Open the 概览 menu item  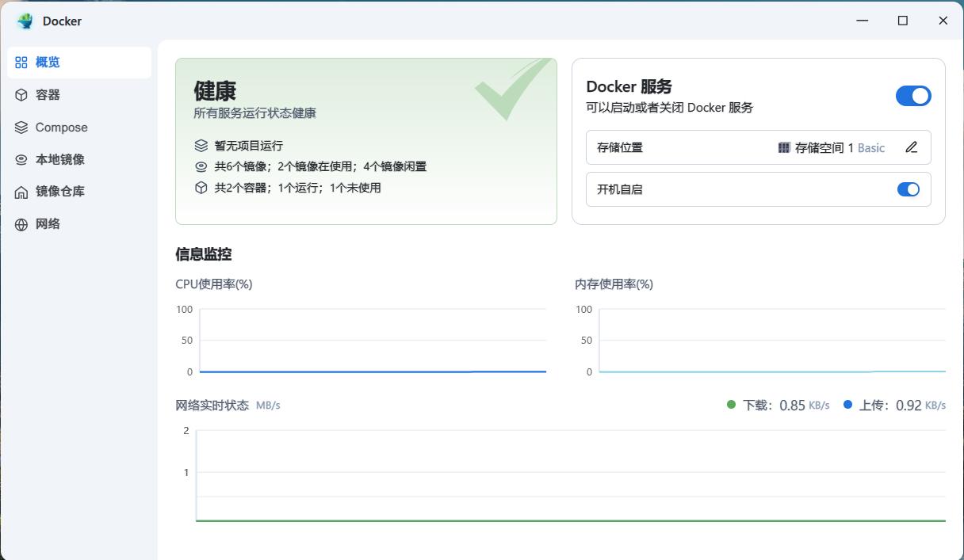click(79, 63)
